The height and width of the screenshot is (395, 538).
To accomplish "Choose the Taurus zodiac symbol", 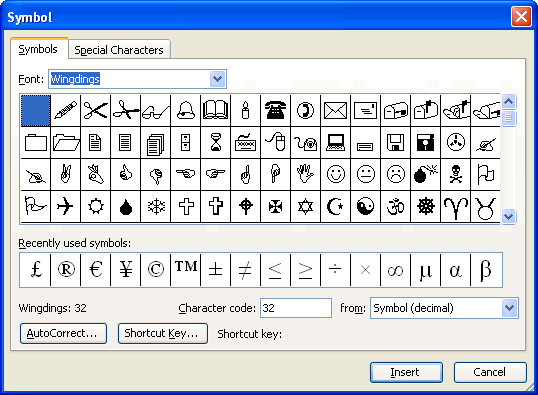I will point(485,207).
